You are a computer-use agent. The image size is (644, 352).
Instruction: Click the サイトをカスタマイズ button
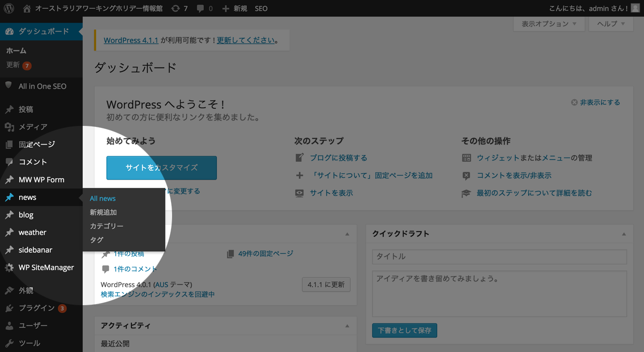(162, 168)
